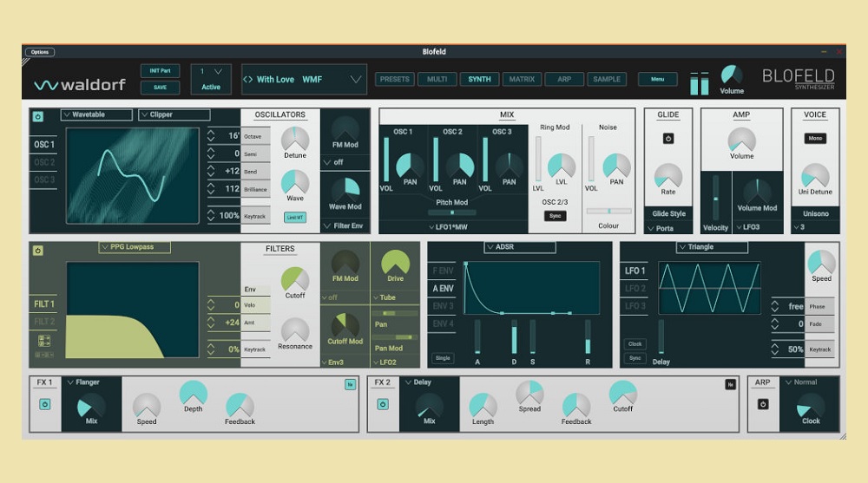This screenshot has width=868, height=483.
Task: Toggle the oscillator section power icon
Action: 37,116
